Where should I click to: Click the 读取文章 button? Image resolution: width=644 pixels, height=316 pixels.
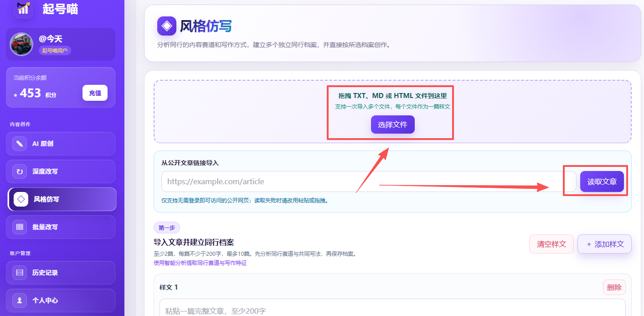click(x=602, y=181)
